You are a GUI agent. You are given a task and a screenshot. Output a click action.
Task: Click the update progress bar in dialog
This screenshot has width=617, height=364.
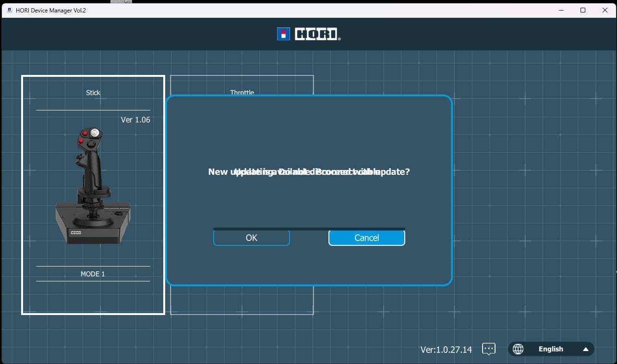tap(309, 229)
